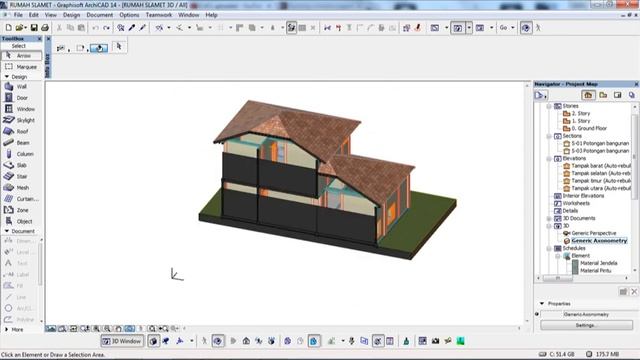The height and width of the screenshot is (360, 640).
Task: Open the Teamwork menu
Action: point(159,15)
